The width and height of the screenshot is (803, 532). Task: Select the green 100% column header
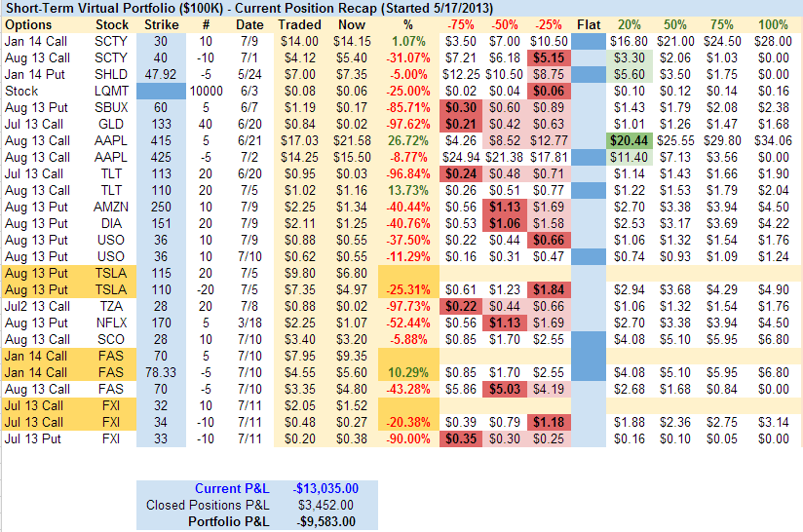(773, 24)
